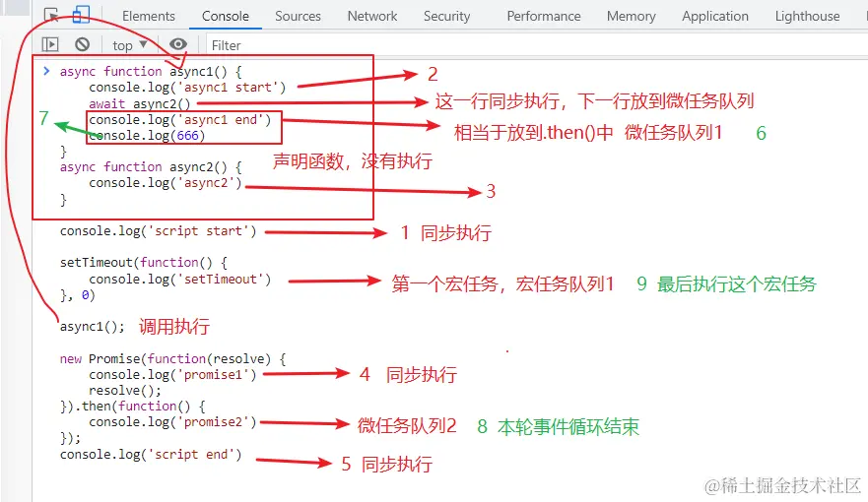Show the console sidebar panel
Image resolution: width=868 pixels, height=502 pixels.
click(51, 44)
